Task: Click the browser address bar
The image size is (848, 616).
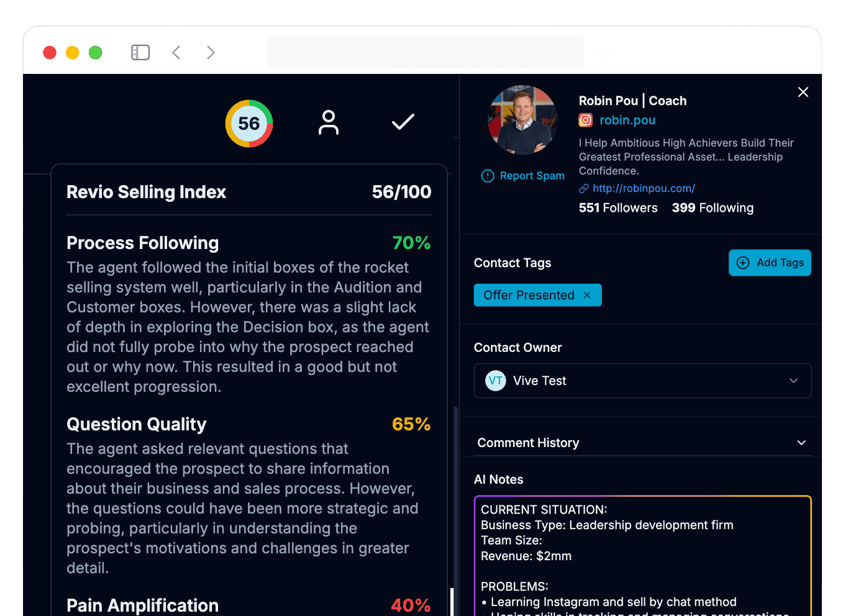Action: 426,52
